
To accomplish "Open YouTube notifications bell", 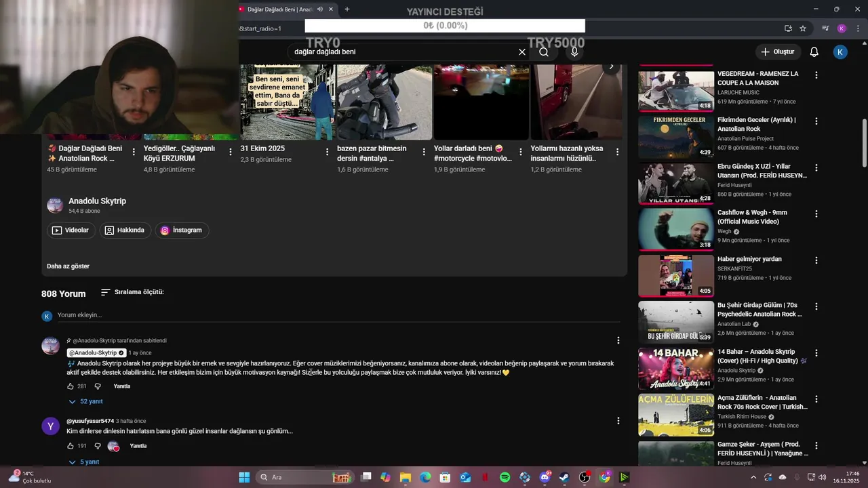I will pos(814,52).
